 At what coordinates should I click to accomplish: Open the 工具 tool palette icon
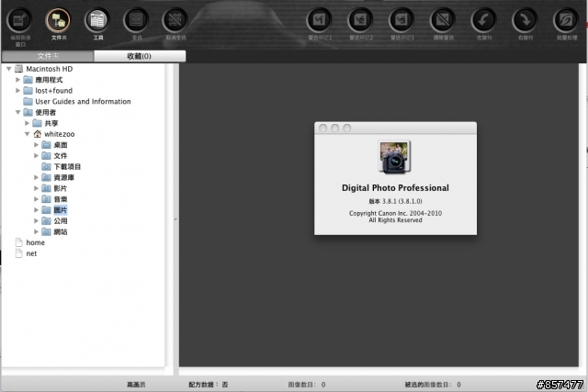(x=97, y=20)
